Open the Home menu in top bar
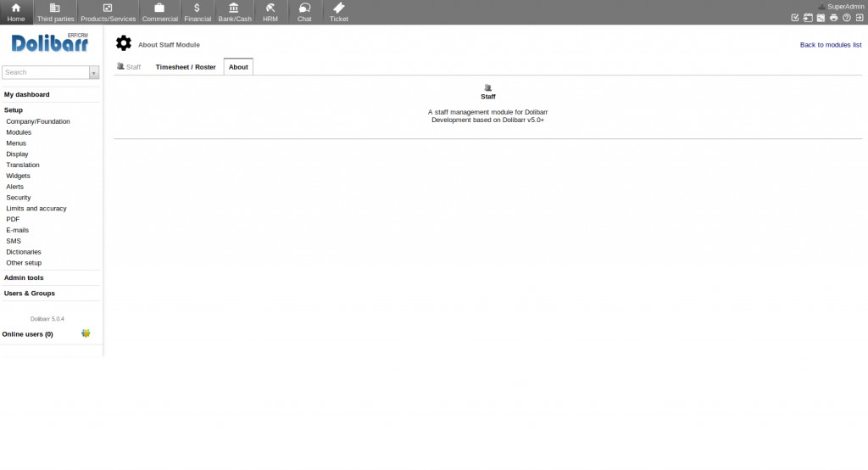The width and height of the screenshot is (868, 470). pos(16,12)
